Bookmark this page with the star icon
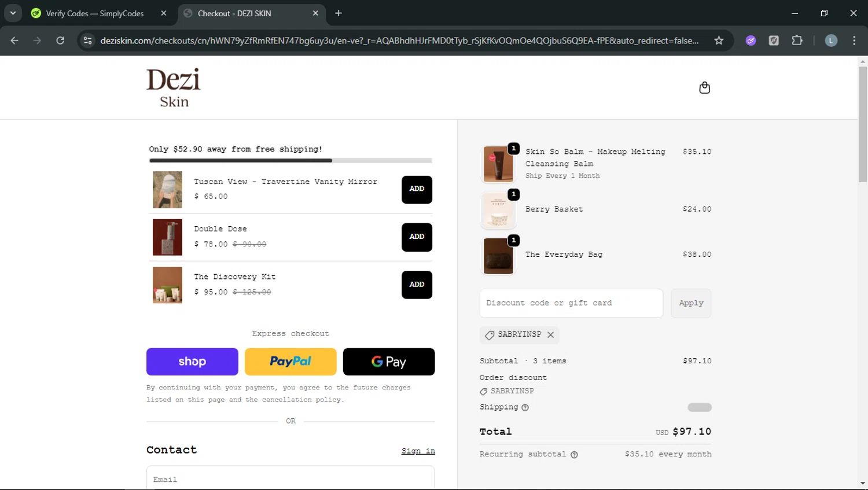The image size is (868, 490). pyautogui.click(x=719, y=40)
